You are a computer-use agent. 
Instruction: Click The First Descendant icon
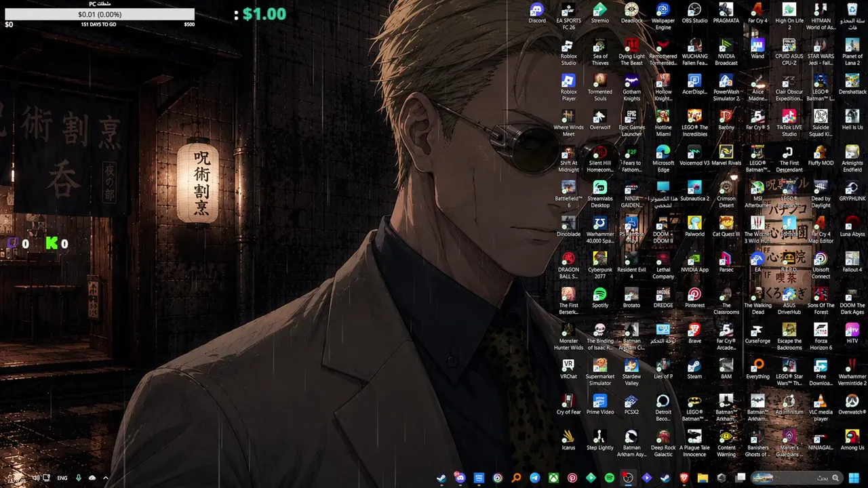pyautogui.click(x=789, y=159)
